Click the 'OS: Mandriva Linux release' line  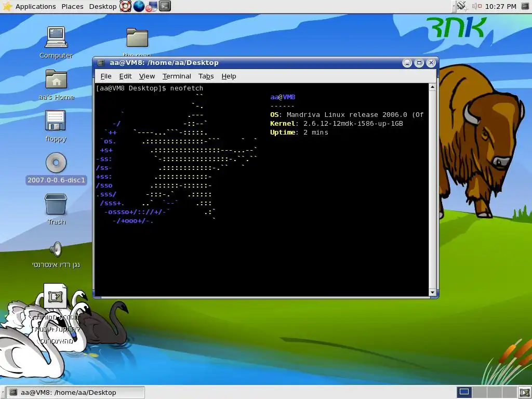point(347,115)
